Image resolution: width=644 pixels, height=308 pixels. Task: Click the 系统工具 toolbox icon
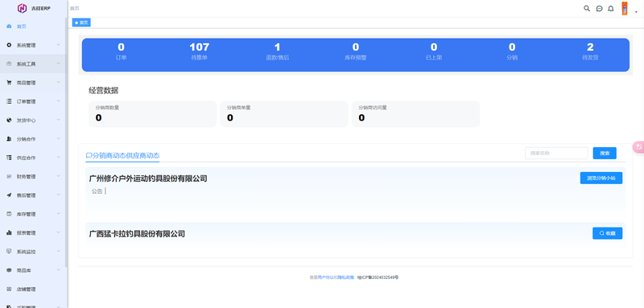(x=9, y=64)
